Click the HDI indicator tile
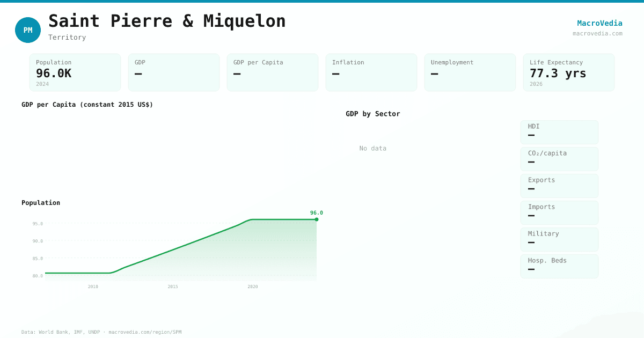The width and height of the screenshot is (644, 338). (x=559, y=132)
